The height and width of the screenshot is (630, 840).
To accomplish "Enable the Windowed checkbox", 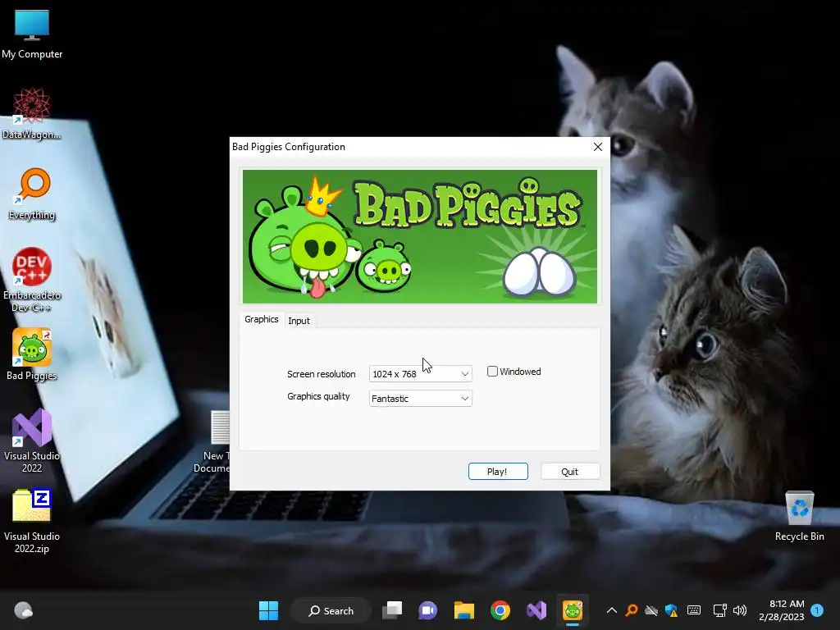I will point(492,372).
